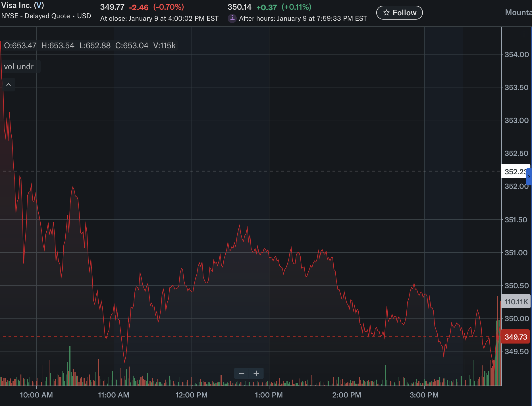Click the 110.11K volume label
Screen dimensions: 532x406
click(516, 302)
